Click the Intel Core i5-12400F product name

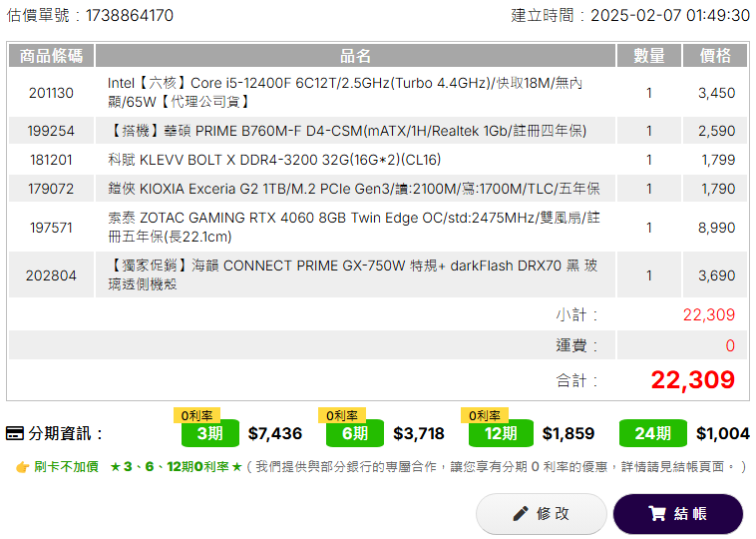click(345, 92)
